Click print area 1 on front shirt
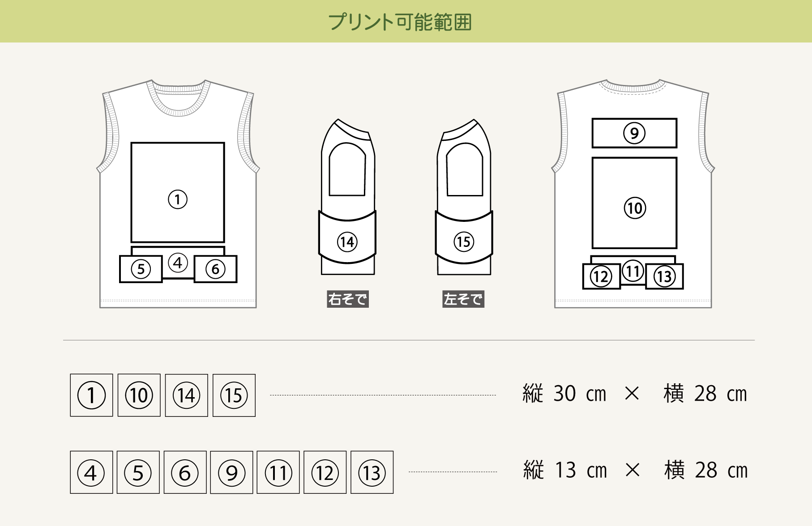 click(x=178, y=192)
